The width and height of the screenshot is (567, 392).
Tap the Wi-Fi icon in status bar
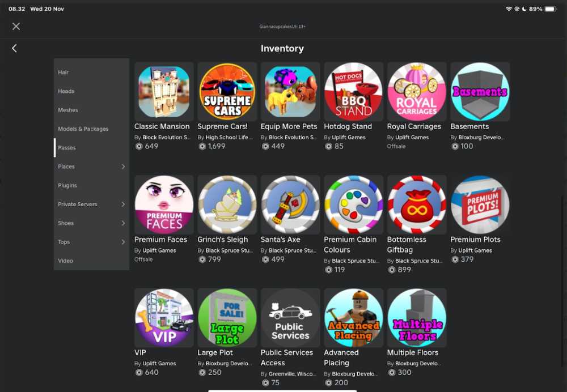[509, 9]
